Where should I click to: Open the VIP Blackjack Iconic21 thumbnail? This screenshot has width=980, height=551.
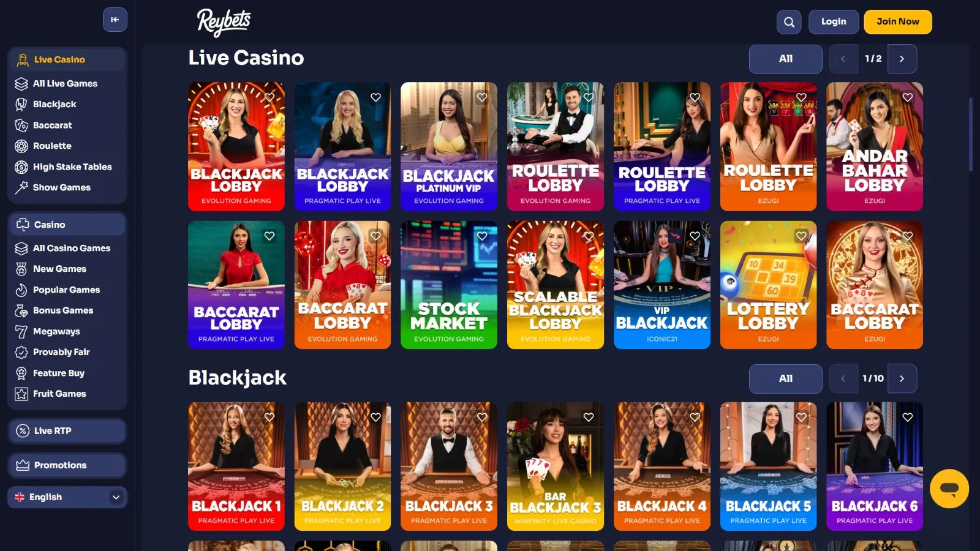click(662, 285)
